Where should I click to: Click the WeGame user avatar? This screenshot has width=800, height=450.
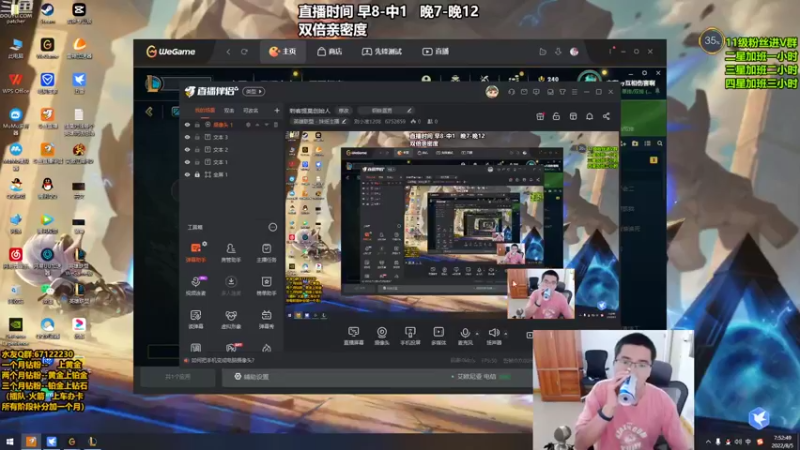click(574, 52)
